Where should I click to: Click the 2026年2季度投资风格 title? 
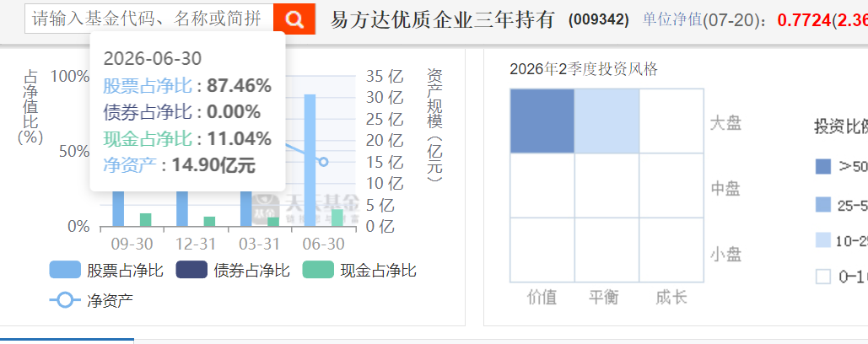pyautogui.click(x=584, y=69)
